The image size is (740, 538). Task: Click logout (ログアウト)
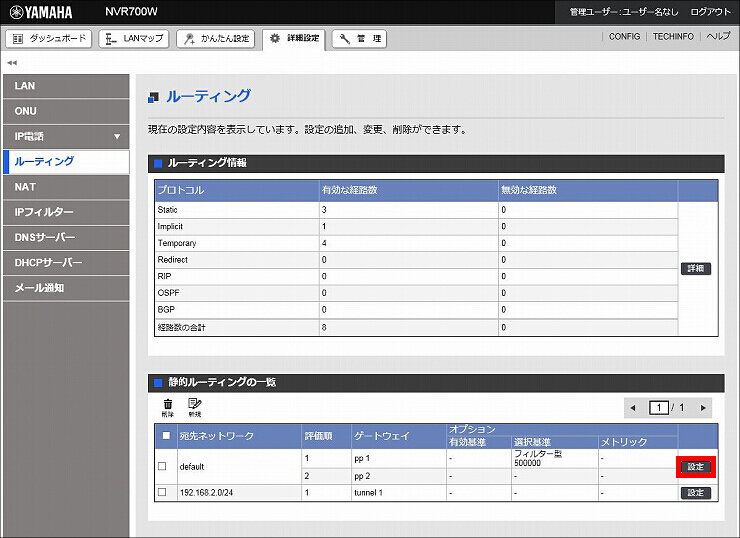pos(710,12)
